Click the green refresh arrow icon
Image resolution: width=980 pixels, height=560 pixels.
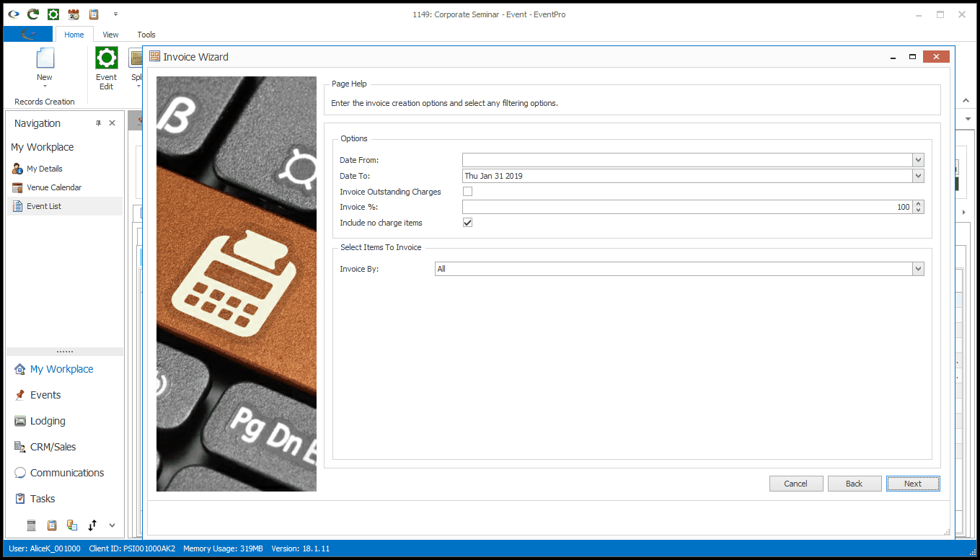pyautogui.click(x=33, y=14)
